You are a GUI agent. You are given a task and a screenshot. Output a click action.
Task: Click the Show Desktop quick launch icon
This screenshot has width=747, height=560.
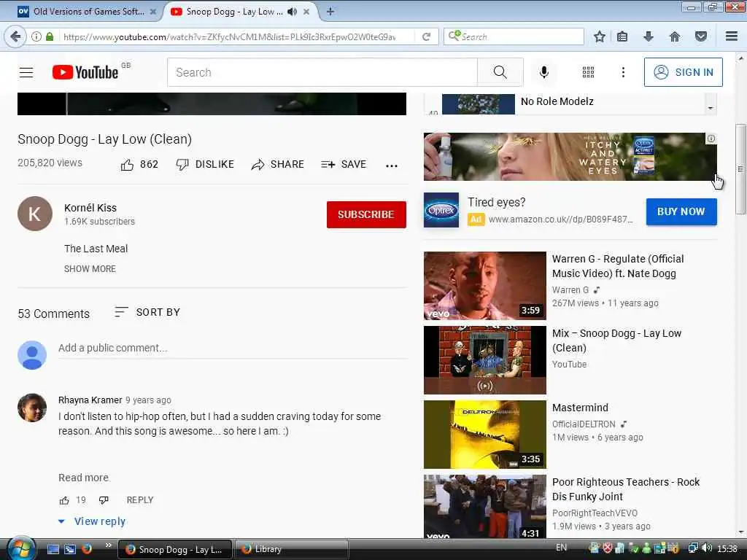click(53, 549)
